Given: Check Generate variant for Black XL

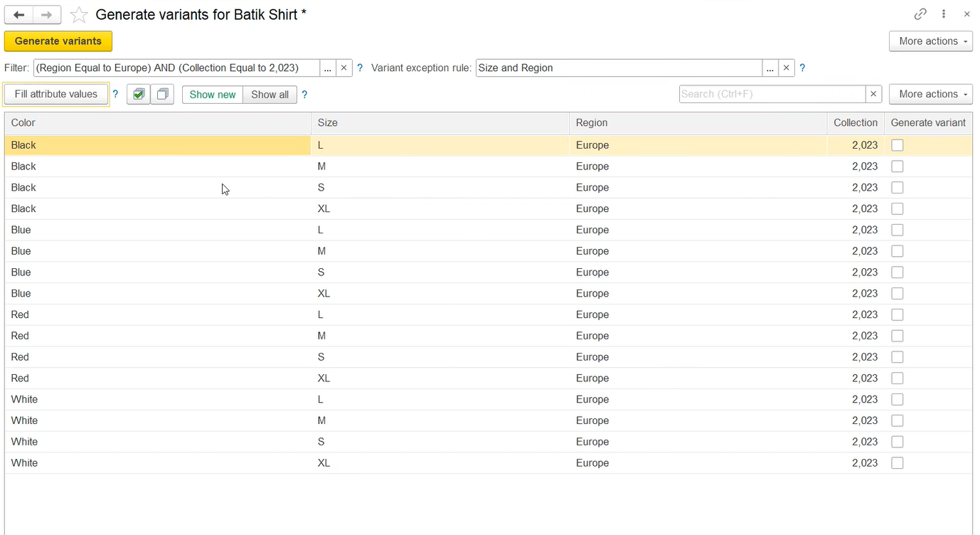Looking at the screenshot, I should 898,209.
